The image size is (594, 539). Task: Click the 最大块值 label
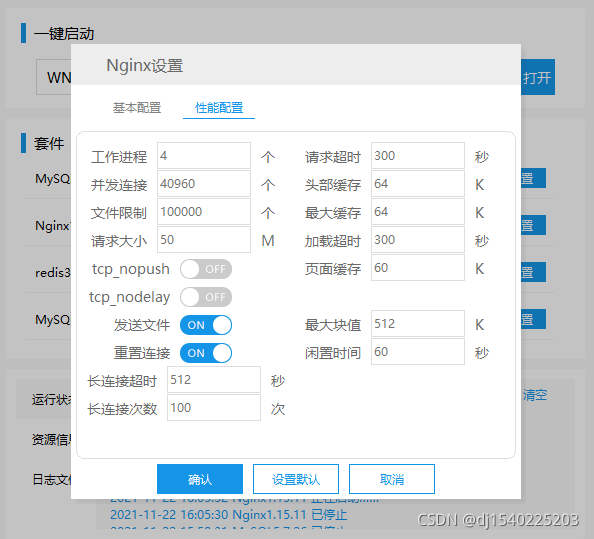point(333,325)
